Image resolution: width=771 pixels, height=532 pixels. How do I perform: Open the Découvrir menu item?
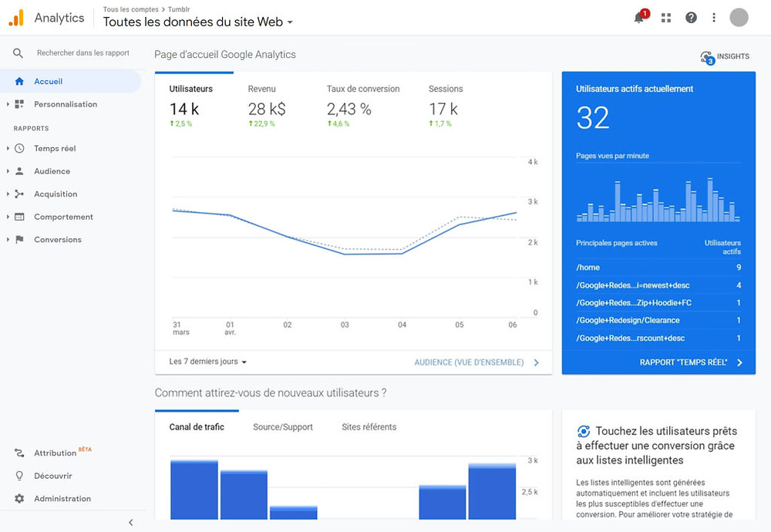70,476
